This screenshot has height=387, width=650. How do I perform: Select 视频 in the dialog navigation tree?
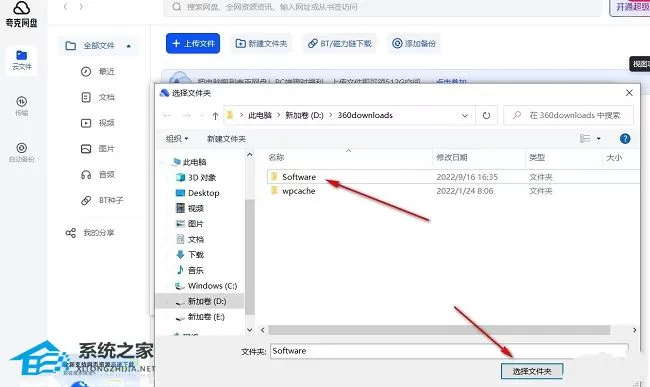[190, 208]
